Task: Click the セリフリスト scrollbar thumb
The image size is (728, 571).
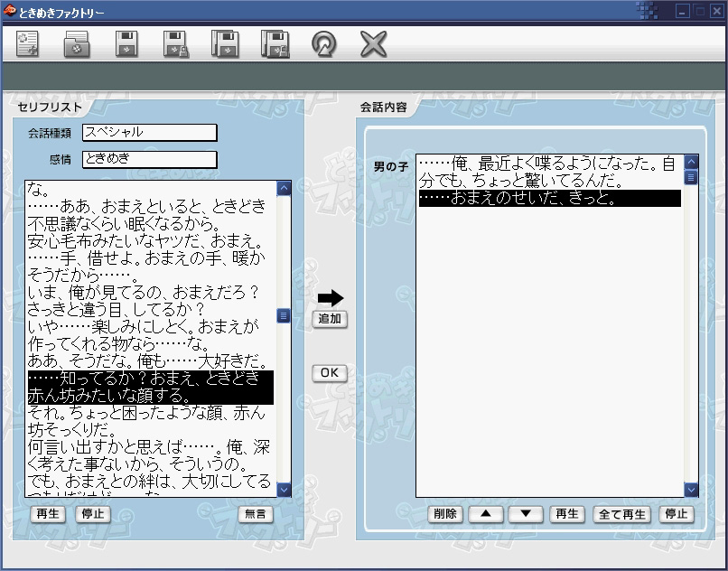Action: (284, 316)
